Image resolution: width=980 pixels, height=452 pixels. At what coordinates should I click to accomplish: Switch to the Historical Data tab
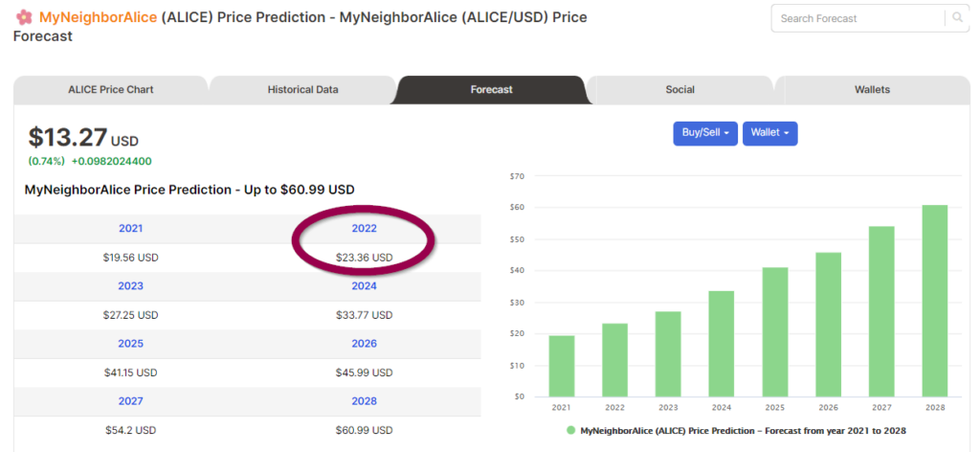point(303,89)
